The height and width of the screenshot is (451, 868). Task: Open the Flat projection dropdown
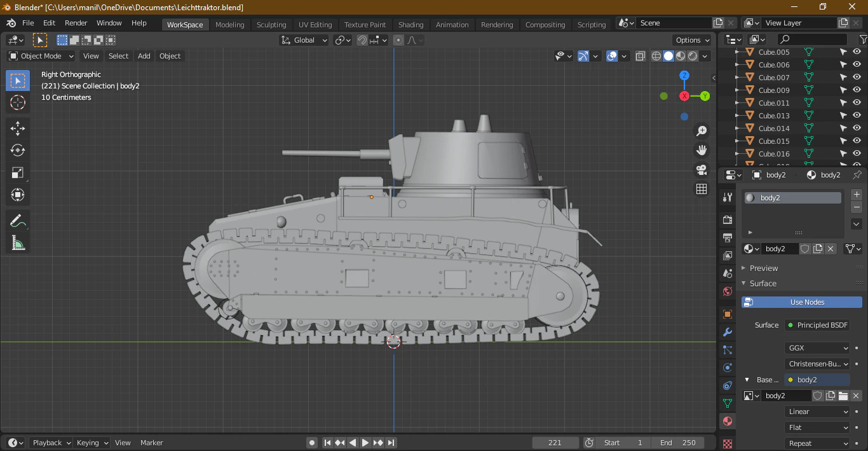pyautogui.click(x=817, y=427)
